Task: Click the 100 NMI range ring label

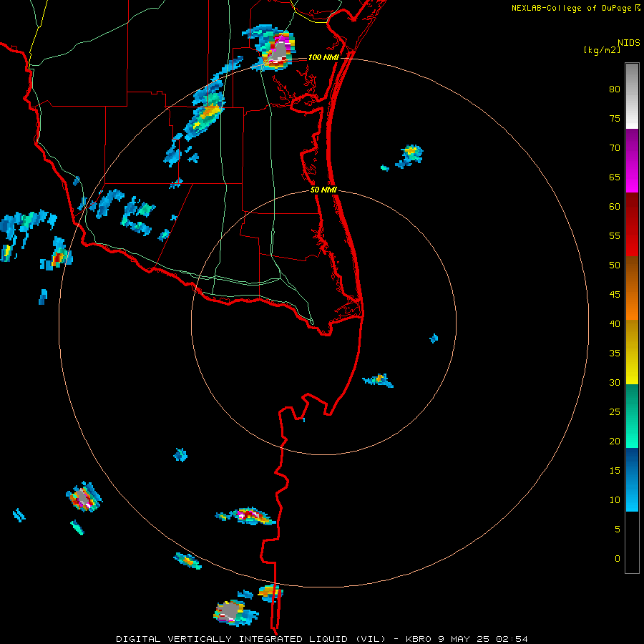Action: (323, 57)
